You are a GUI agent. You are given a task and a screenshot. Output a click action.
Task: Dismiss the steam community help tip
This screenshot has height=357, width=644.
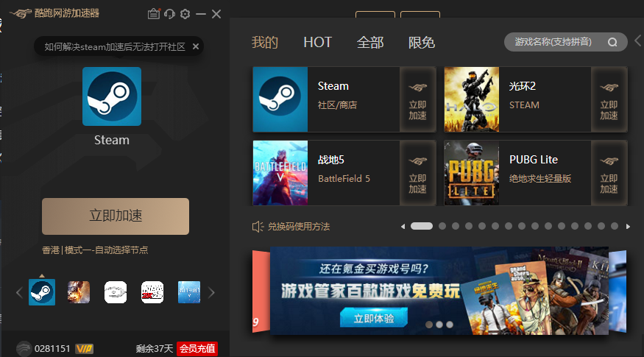196,46
